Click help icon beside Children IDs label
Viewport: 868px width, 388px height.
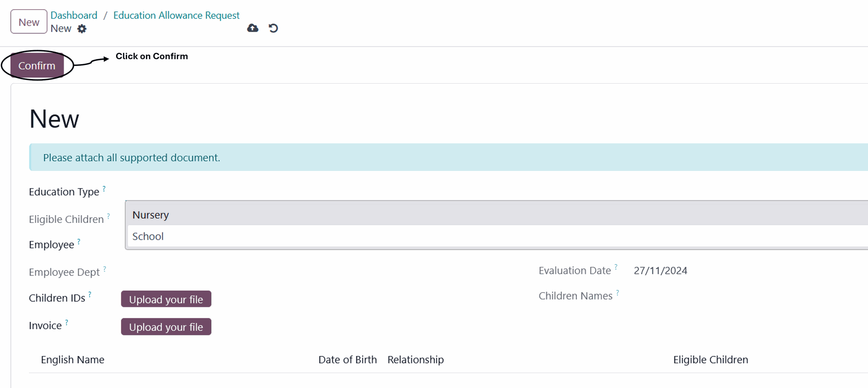pyautogui.click(x=90, y=294)
